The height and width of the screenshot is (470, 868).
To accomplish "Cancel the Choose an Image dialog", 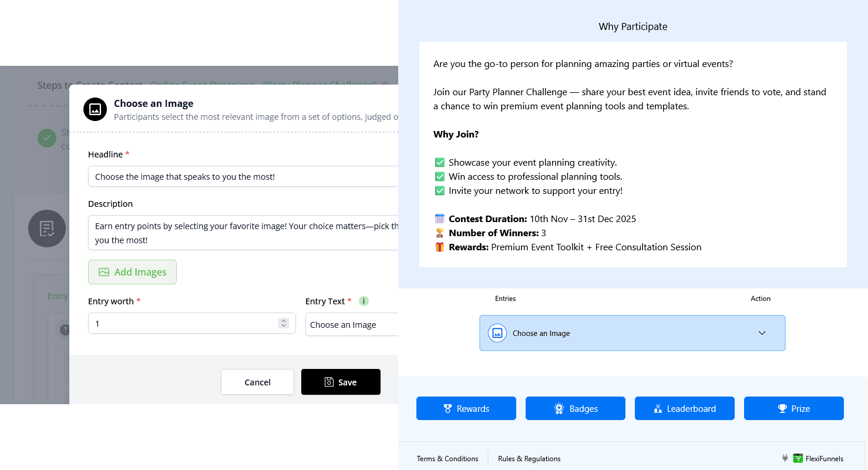I will pyautogui.click(x=257, y=382).
